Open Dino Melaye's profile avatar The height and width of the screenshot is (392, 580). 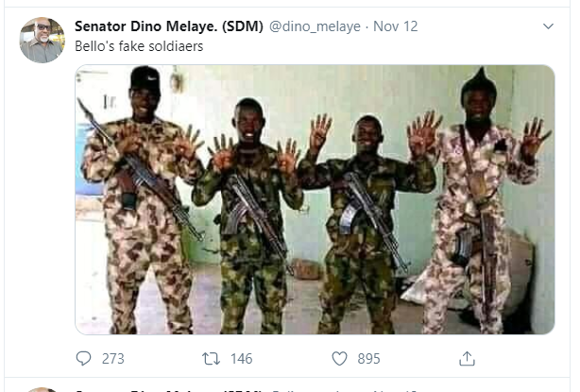point(42,40)
